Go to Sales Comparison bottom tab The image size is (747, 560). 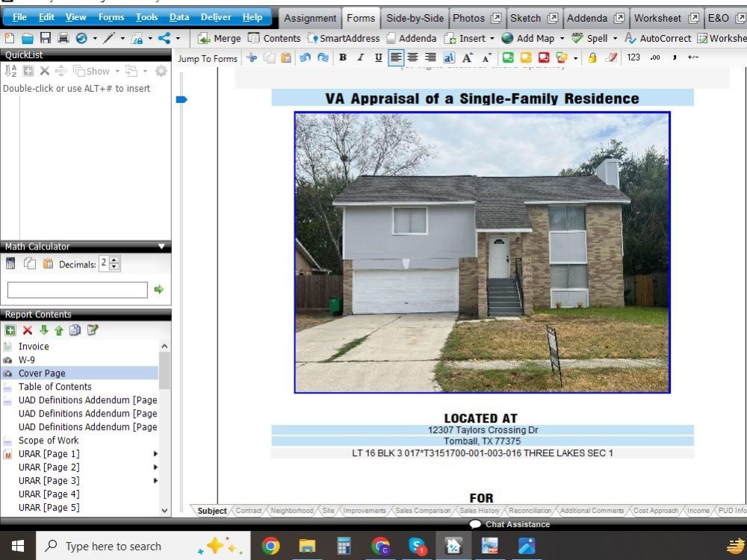[423, 511]
